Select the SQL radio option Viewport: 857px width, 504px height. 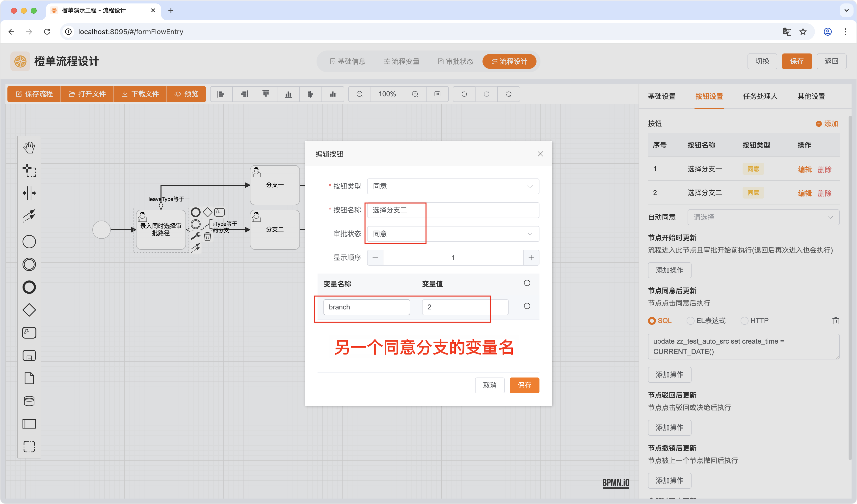(x=652, y=321)
